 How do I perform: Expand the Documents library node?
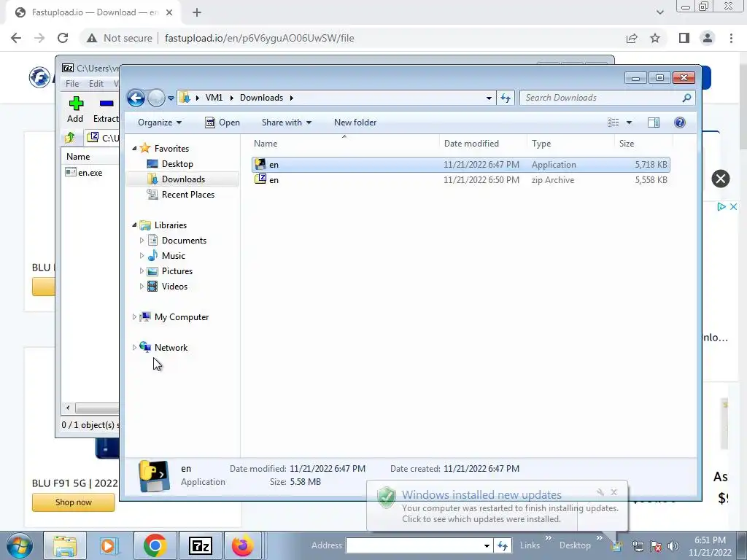[x=142, y=241]
